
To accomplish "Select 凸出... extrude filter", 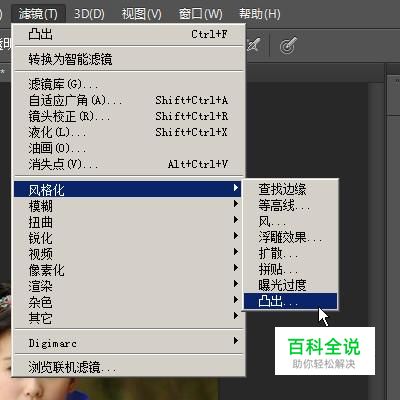I will (291, 301).
